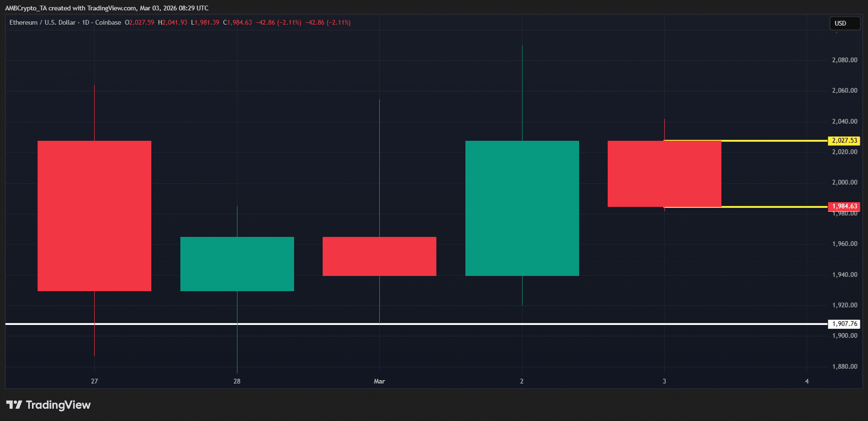Click the red candle body on the 3rd
The height and width of the screenshot is (421, 868).
[664, 174]
